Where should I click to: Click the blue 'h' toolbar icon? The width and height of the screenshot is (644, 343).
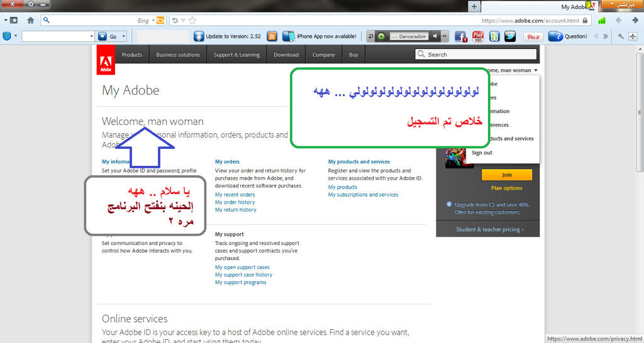[x=494, y=36]
